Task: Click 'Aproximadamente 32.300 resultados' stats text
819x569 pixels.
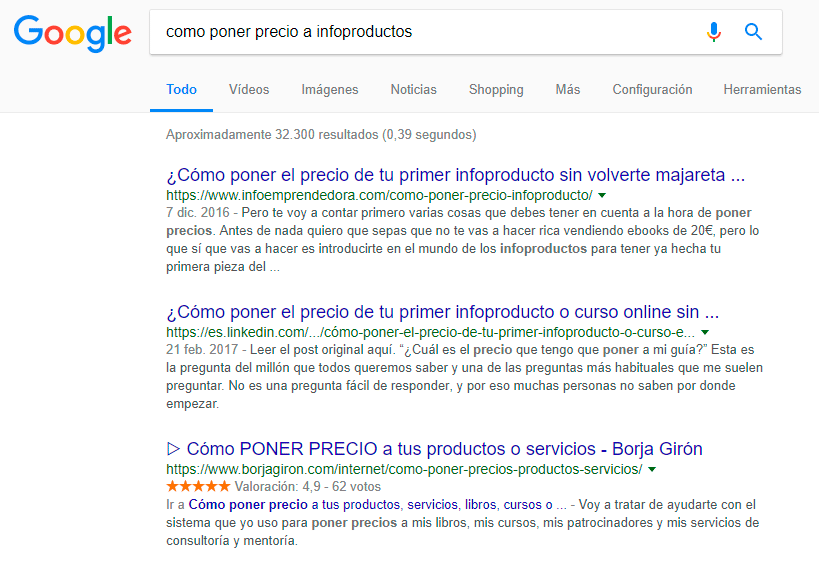Action: (321, 135)
